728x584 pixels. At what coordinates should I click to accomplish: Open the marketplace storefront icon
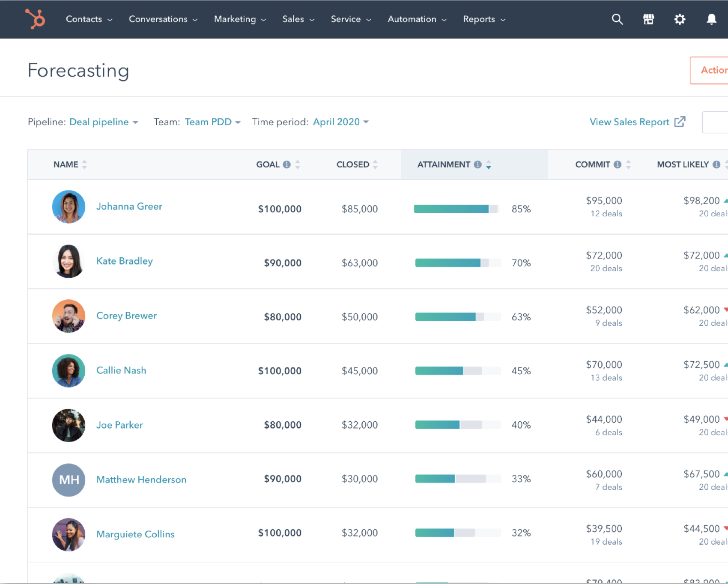click(x=648, y=19)
